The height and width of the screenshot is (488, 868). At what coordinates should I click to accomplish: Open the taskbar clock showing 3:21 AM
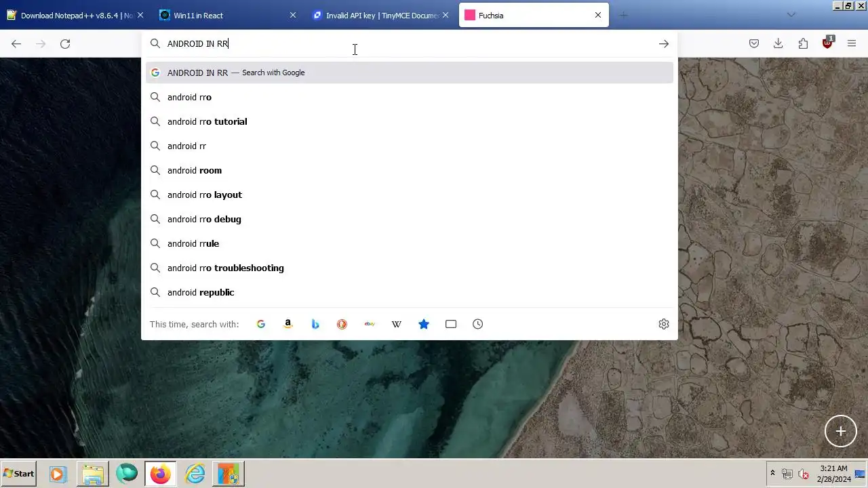point(834,474)
